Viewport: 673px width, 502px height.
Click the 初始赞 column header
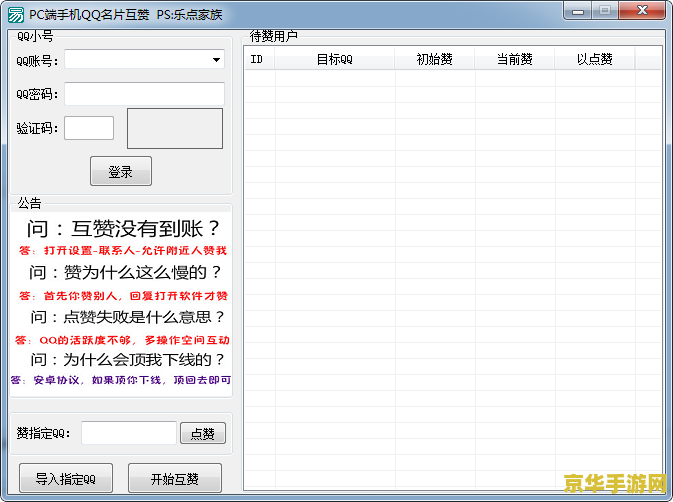point(434,59)
